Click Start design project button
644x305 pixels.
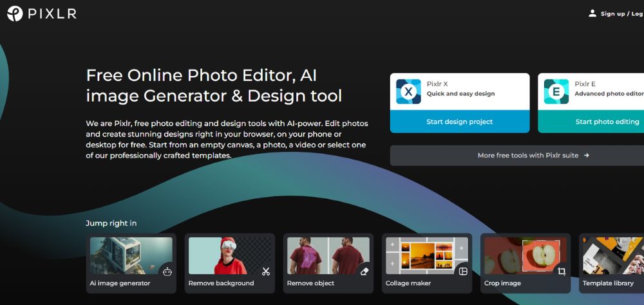click(460, 122)
